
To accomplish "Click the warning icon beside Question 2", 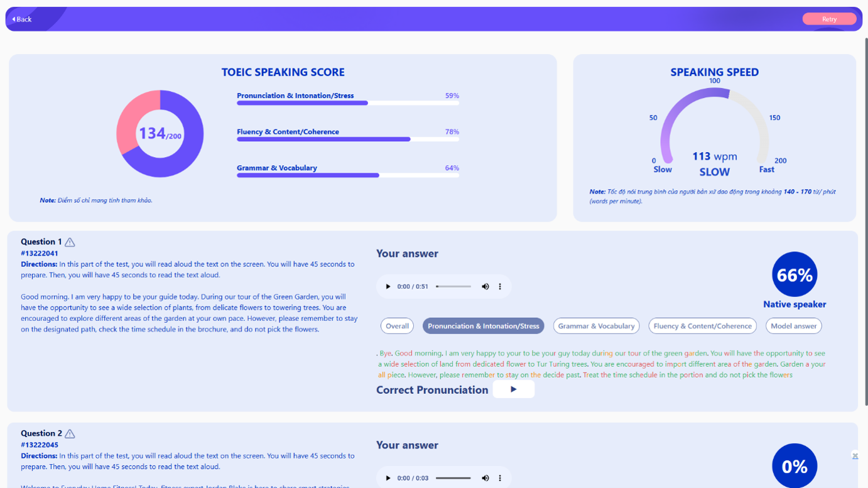I will [x=70, y=433].
